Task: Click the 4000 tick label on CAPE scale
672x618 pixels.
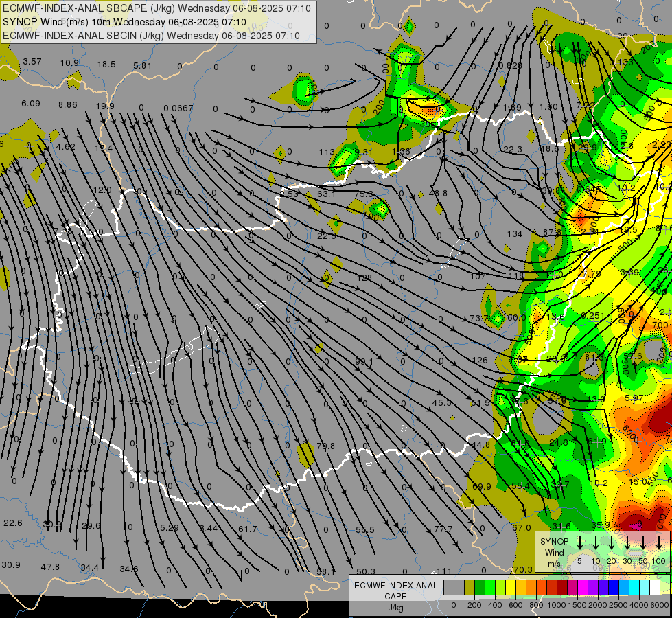Action: click(639, 605)
